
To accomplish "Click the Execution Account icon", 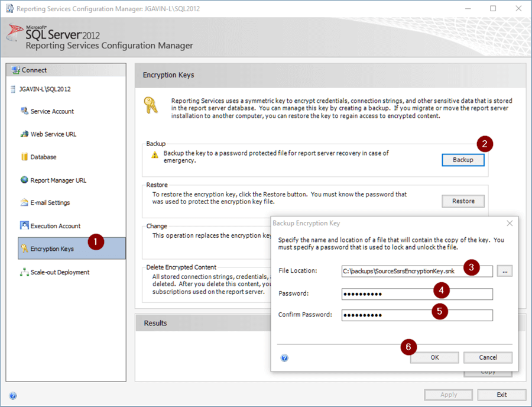I will coord(24,225).
